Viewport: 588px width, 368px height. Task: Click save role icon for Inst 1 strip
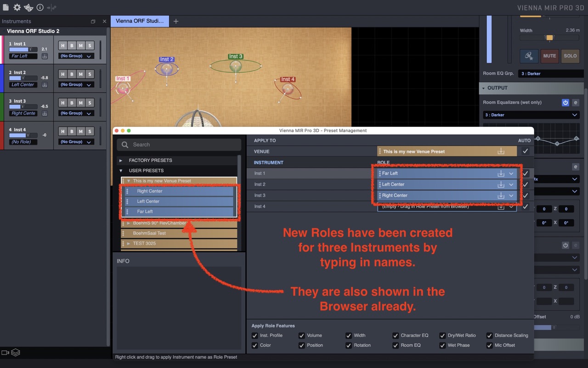pyautogui.click(x=45, y=56)
